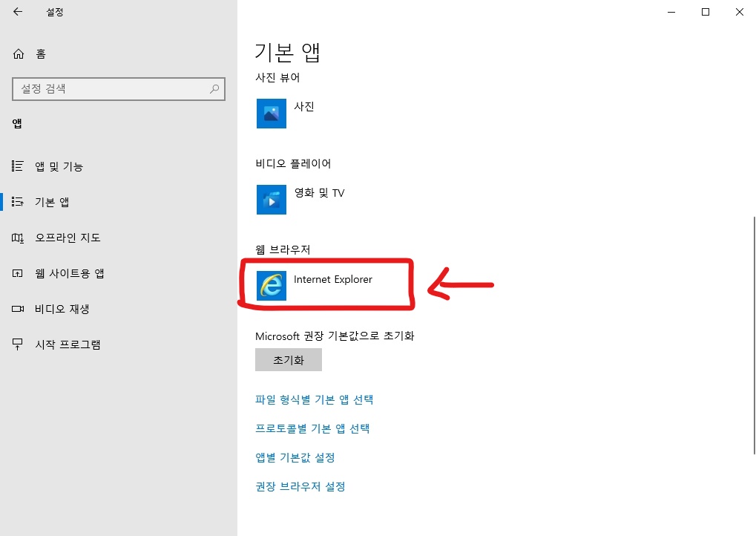Click the 비디오 재생 camera icon

[x=17, y=309]
